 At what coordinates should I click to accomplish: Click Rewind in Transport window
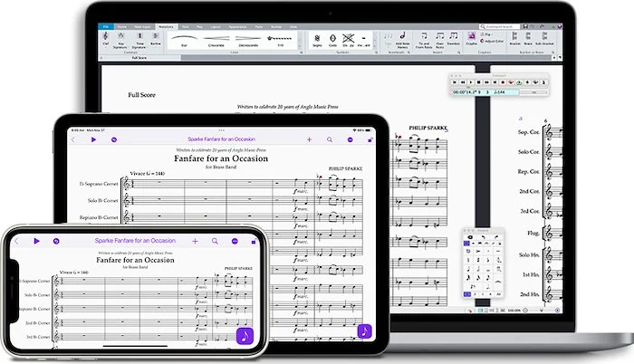click(463, 82)
